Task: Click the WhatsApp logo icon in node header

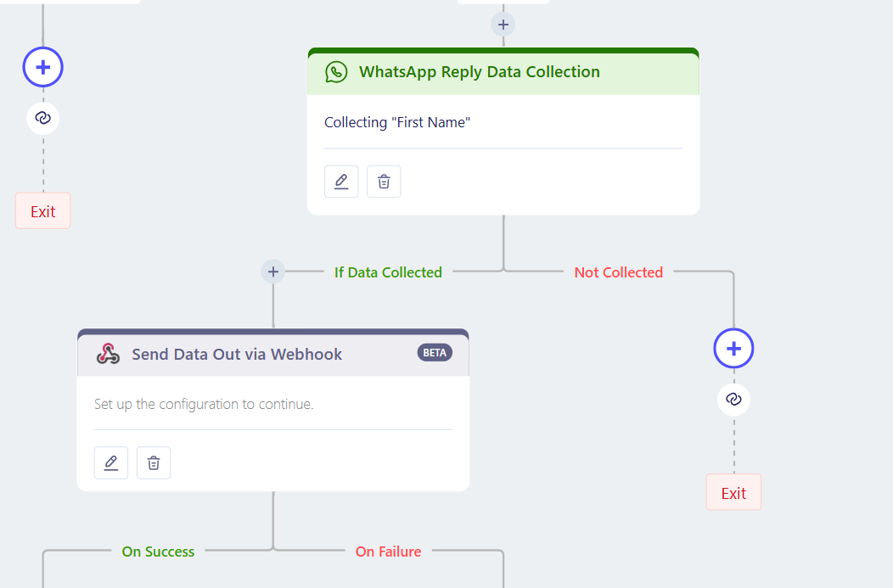Action: click(x=336, y=72)
